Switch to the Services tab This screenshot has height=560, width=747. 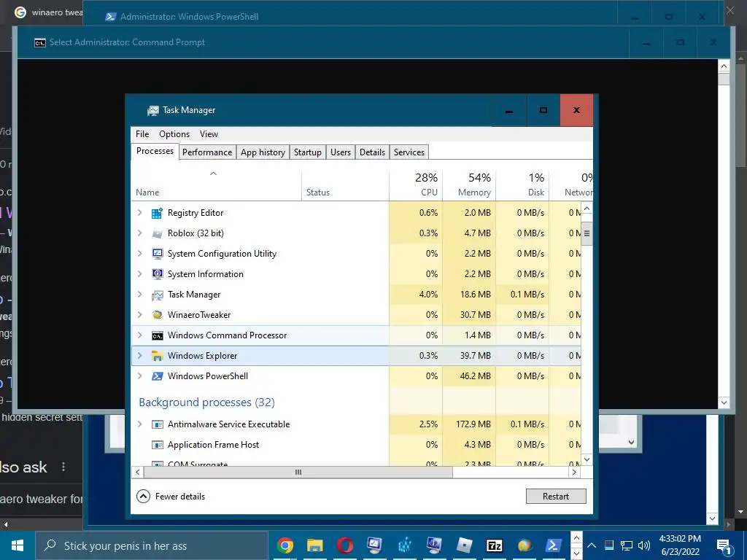pyautogui.click(x=409, y=152)
